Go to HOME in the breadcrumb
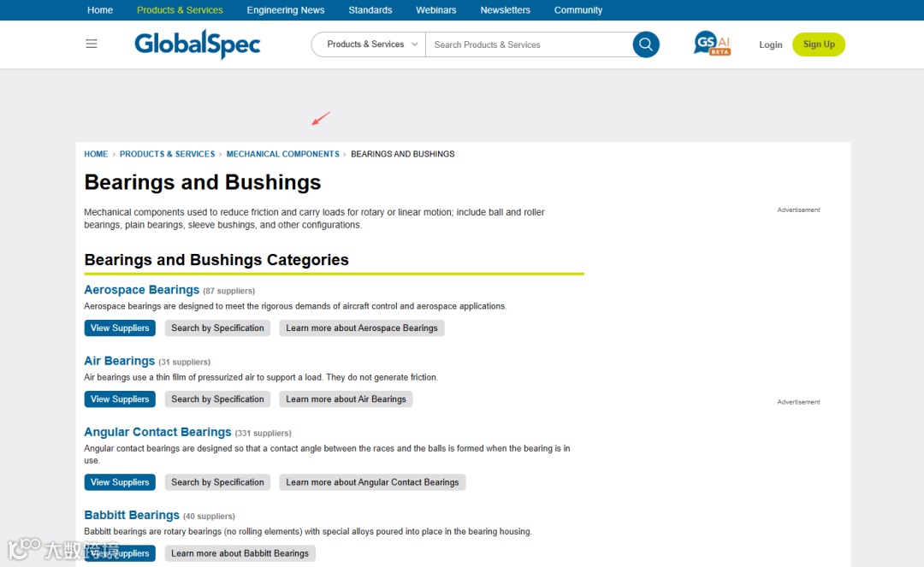The image size is (924, 567). [96, 154]
